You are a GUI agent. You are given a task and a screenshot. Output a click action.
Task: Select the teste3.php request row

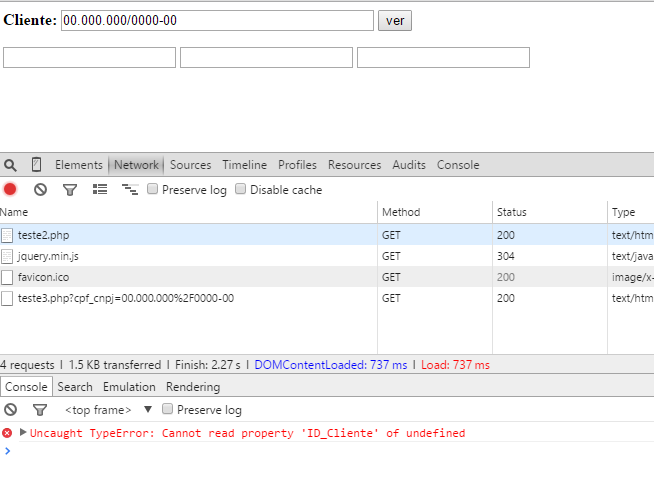click(125, 298)
